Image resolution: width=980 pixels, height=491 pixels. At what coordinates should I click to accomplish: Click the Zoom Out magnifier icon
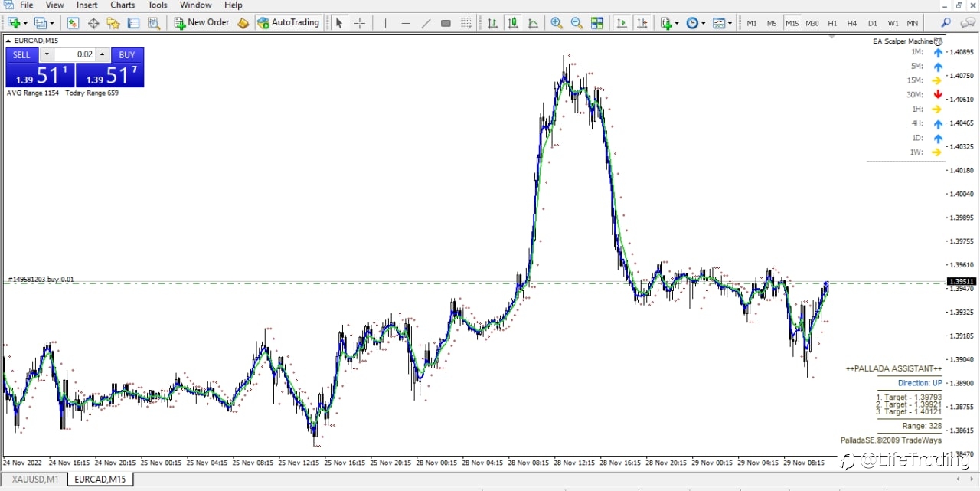(x=577, y=23)
